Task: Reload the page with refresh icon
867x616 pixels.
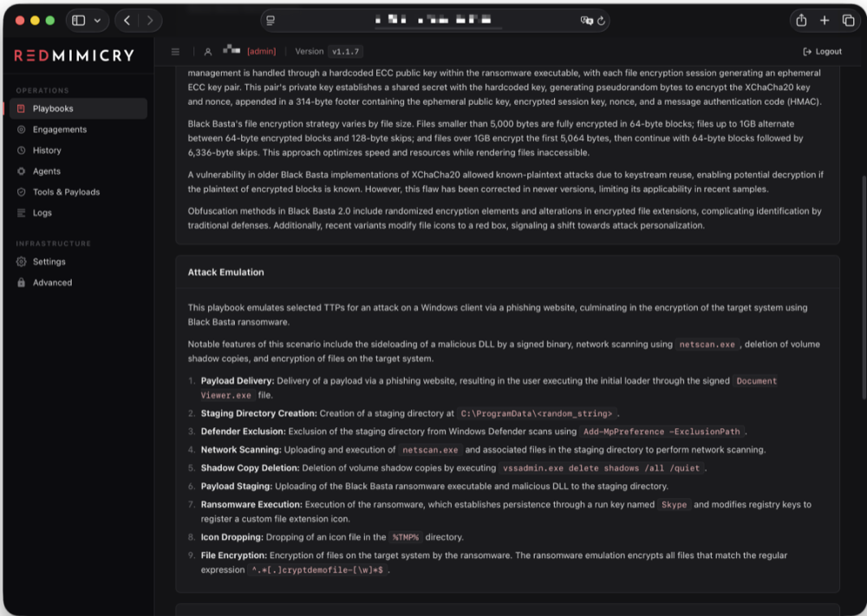Action: (x=601, y=21)
